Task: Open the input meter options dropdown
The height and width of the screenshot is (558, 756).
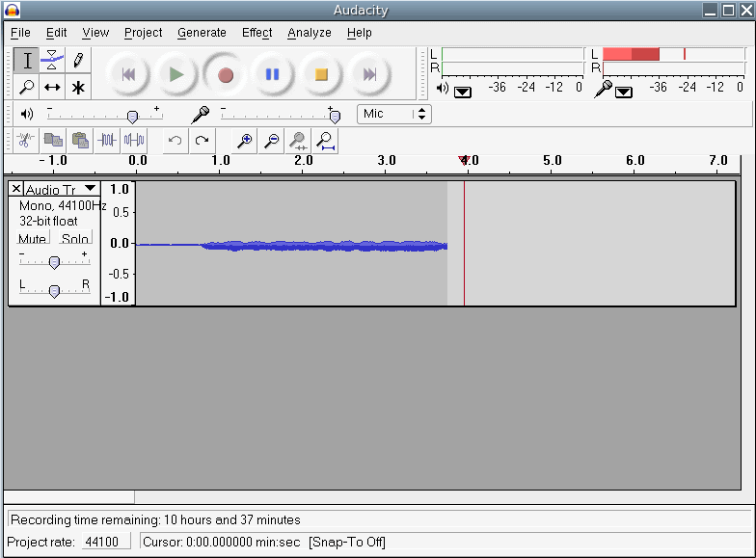Action: click(x=624, y=92)
